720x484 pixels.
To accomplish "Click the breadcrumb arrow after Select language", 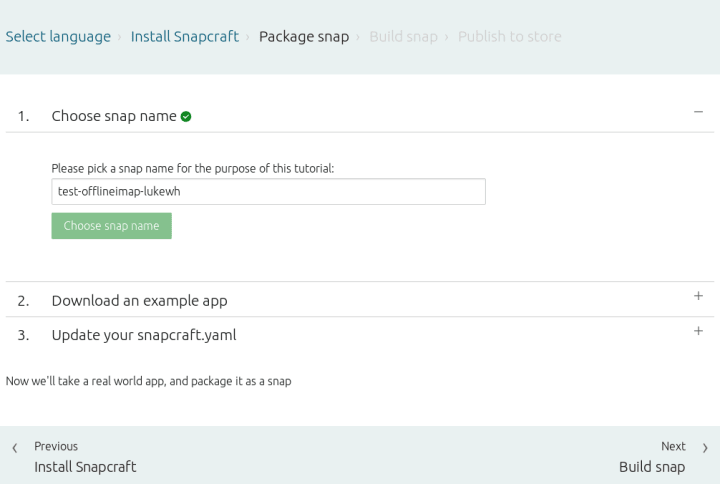I will [x=121, y=38].
